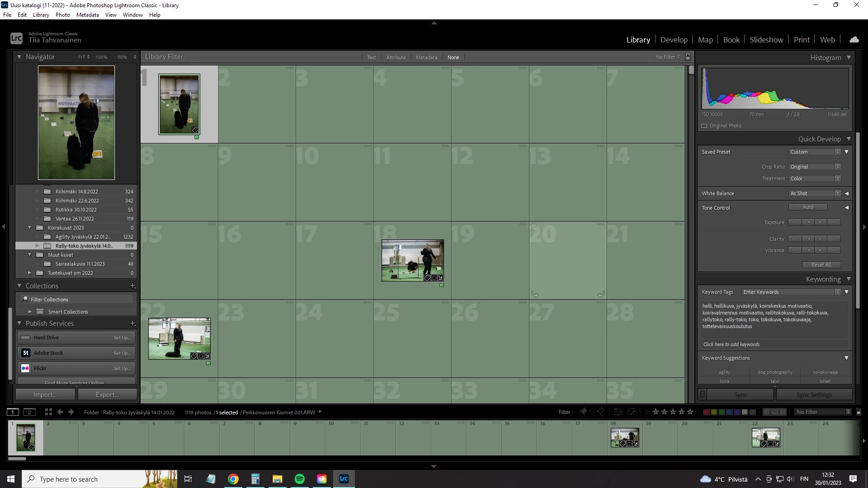
Task: Toggle the filter on/off switch in filmstrip
Action: coord(859,412)
